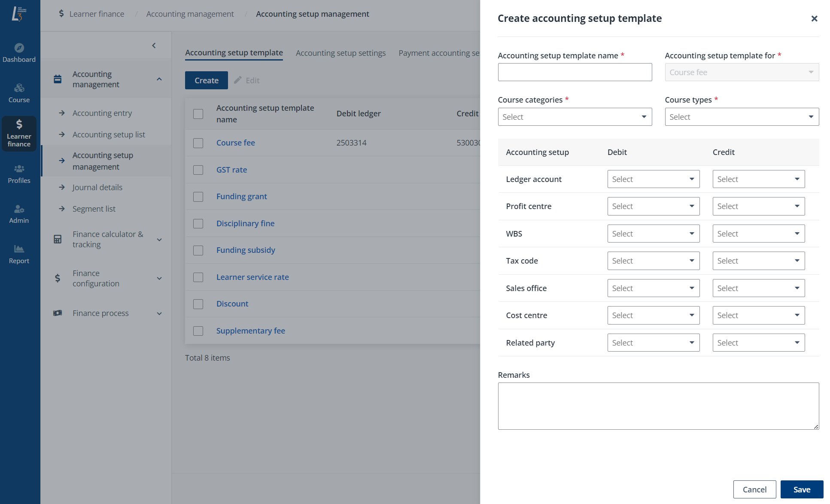Click the L3 logo in the top corner

point(19,14)
